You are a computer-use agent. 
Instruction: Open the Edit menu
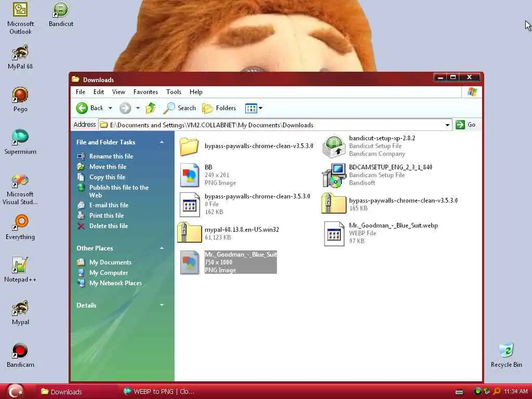[x=99, y=92]
